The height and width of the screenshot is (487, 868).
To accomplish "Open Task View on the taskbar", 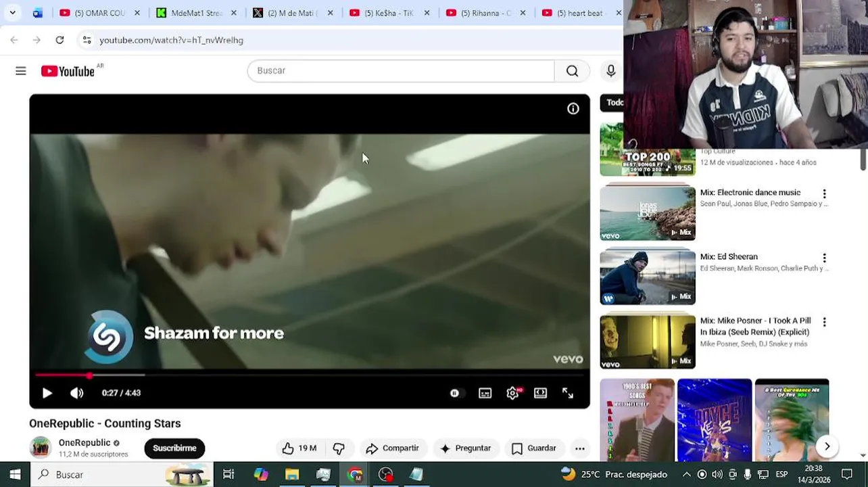I will pos(228,474).
